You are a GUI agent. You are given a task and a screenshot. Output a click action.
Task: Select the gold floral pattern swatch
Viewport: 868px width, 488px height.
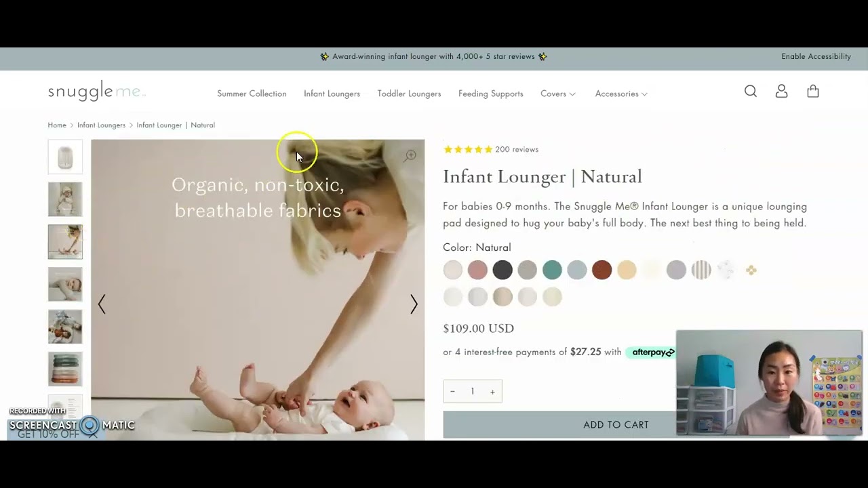[751, 270]
